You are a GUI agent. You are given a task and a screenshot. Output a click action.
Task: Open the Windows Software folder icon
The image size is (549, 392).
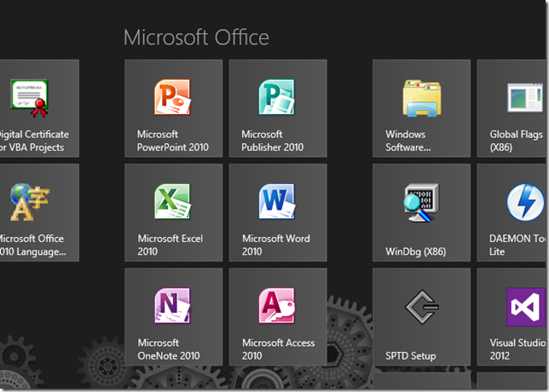pos(422,98)
